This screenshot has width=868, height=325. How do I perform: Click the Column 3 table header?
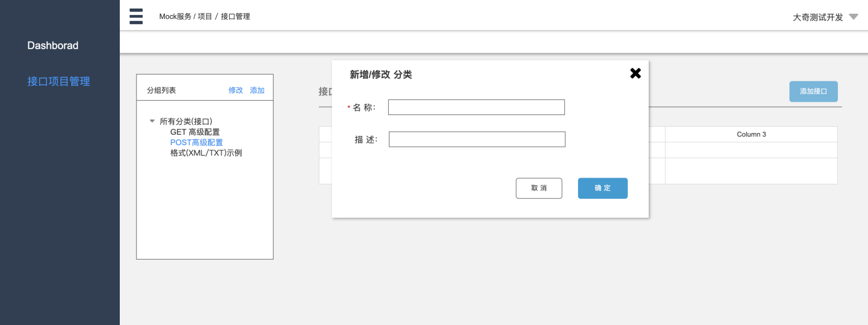coord(751,134)
